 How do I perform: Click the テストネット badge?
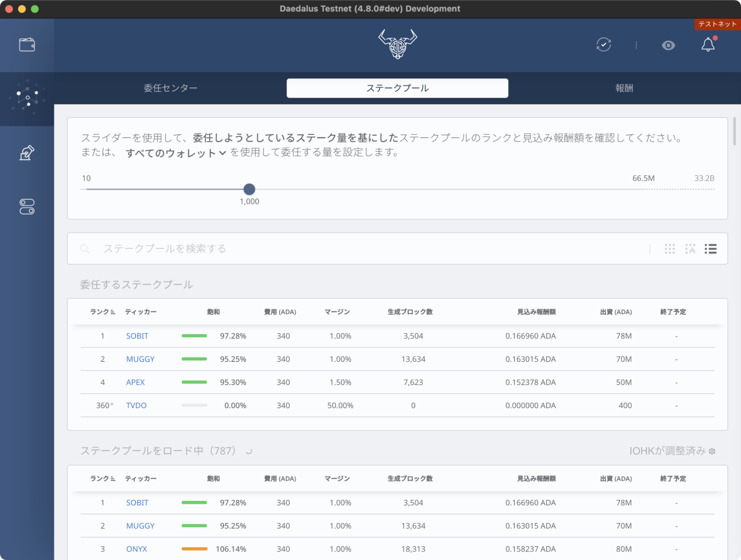(717, 24)
